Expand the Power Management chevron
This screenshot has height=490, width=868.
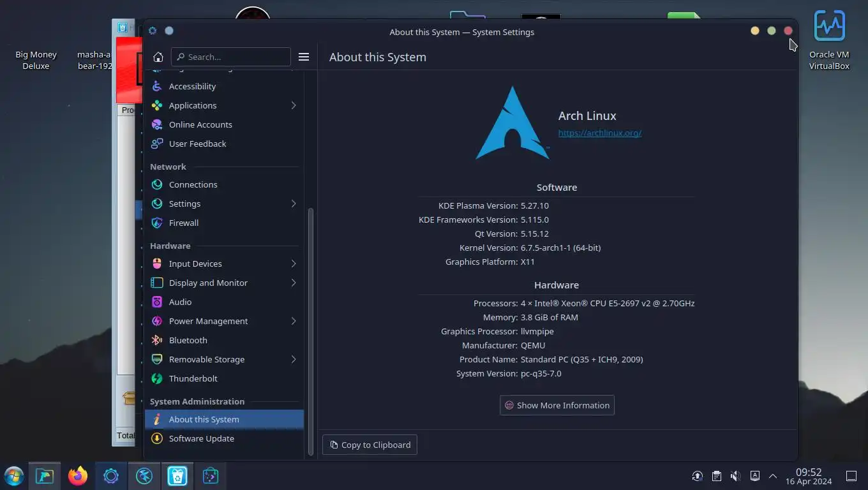pyautogui.click(x=294, y=321)
